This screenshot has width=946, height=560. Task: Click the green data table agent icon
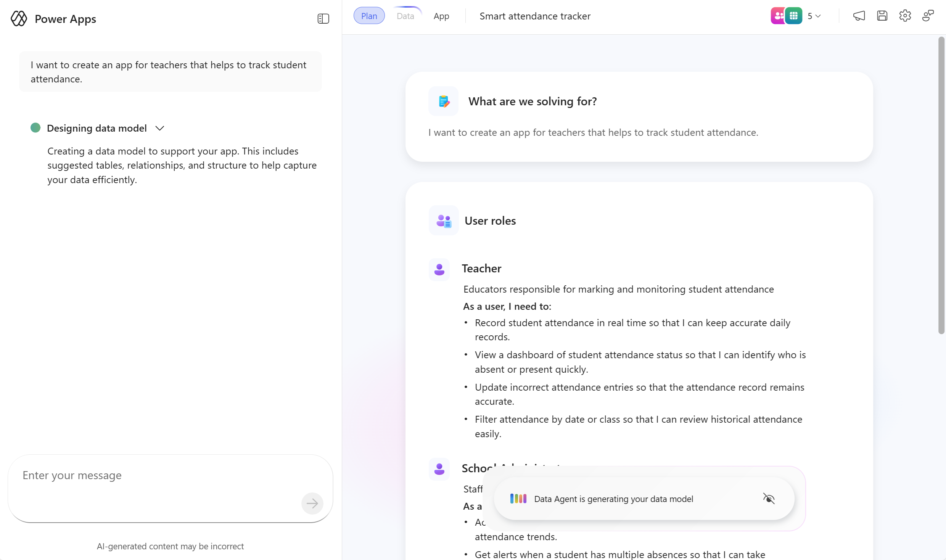(x=794, y=16)
